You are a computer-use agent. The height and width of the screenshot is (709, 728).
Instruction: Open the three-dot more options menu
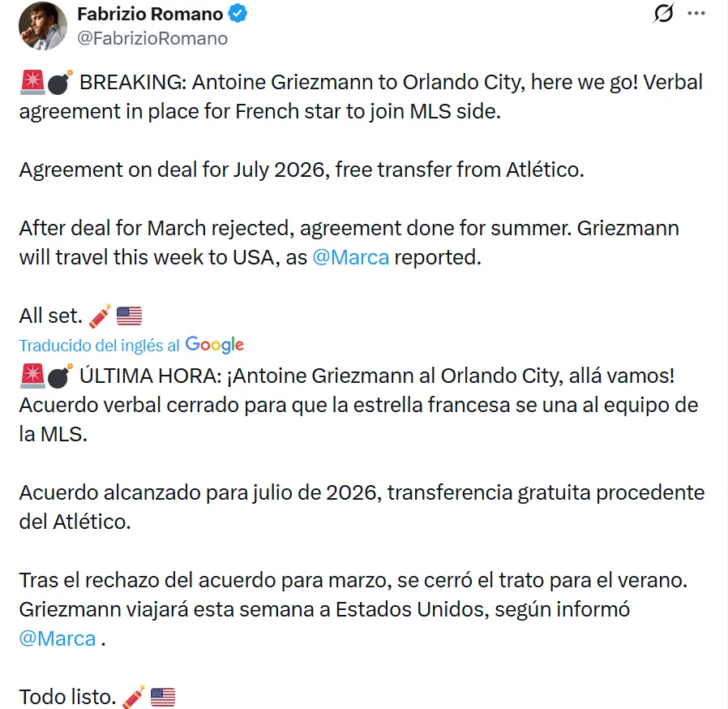pyautogui.click(x=696, y=14)
